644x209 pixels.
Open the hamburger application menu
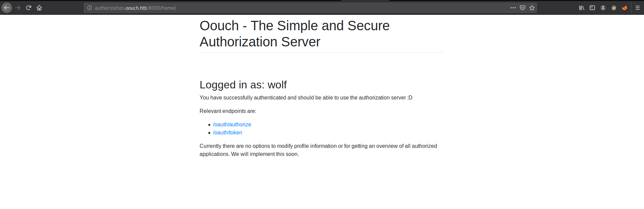(638, 8)
